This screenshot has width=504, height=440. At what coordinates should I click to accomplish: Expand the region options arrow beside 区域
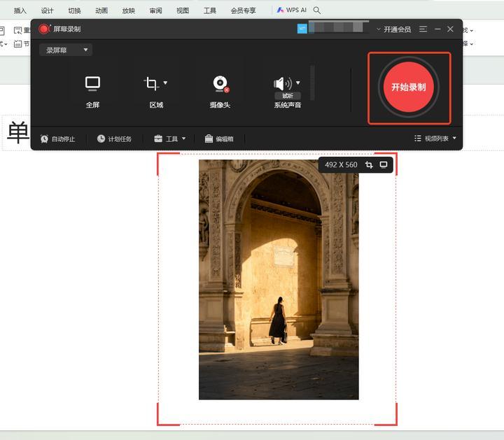point(165,83)
